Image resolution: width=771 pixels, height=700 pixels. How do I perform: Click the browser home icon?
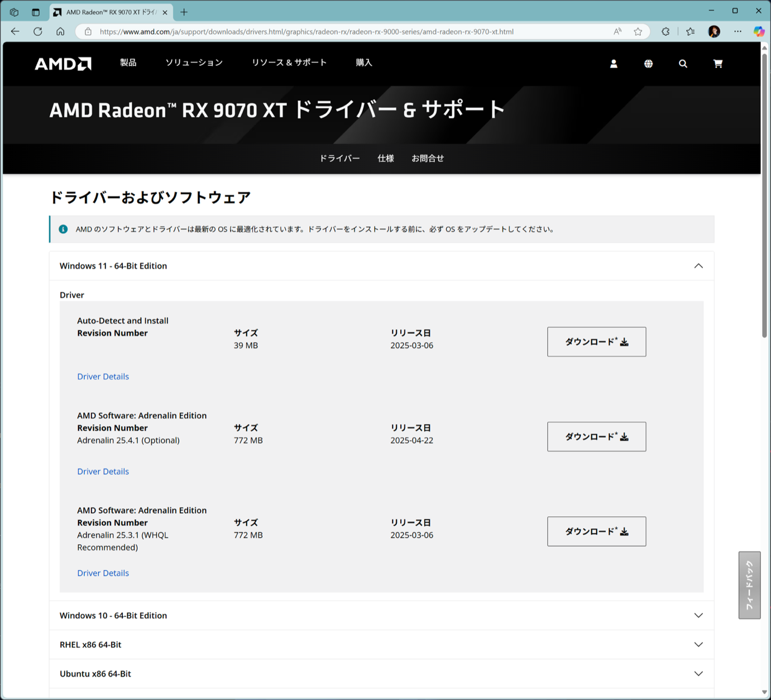click(x=60, y=31)
